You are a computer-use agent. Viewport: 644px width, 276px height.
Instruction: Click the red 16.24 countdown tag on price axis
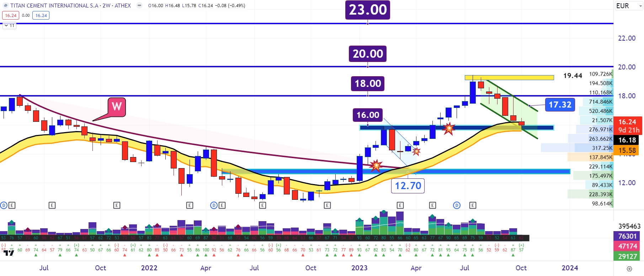[629, 126]
